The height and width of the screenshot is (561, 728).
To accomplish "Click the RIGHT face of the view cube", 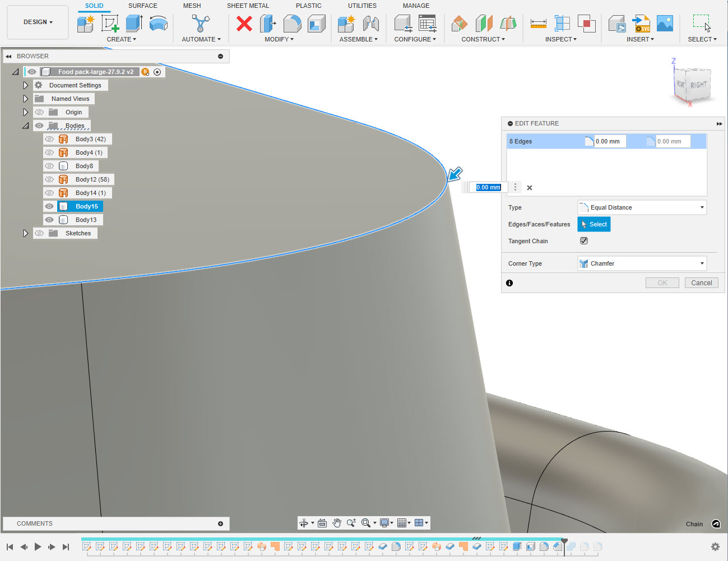I will [698, 85].
